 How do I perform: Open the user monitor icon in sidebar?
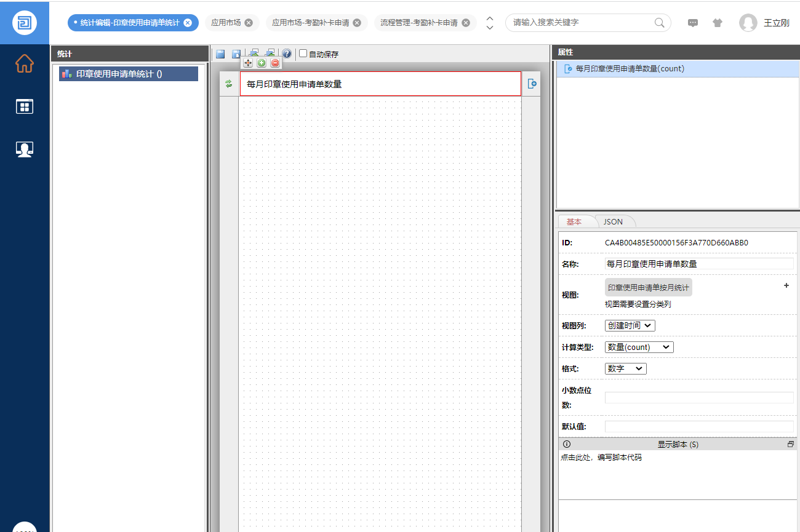(25, 149)
